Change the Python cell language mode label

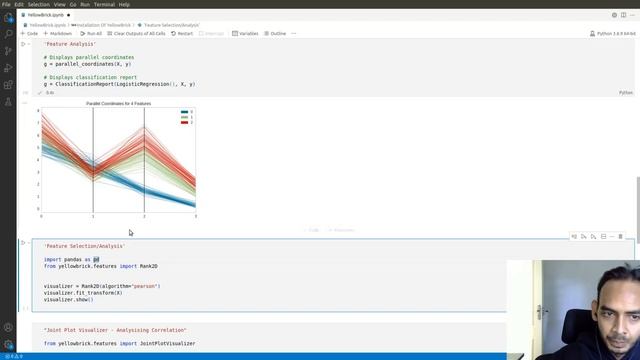(626, 93)
